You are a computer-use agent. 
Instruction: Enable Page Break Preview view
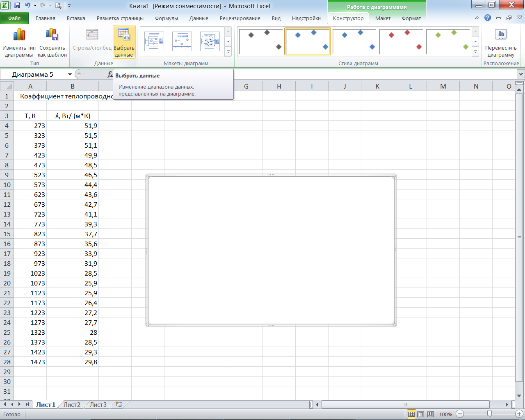[x=430, y=414]
